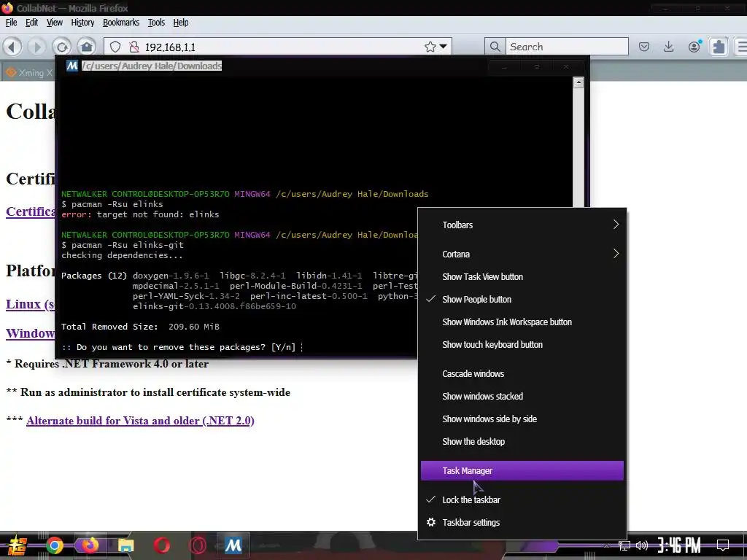Go back with Firefox back arrow
This screenshot has height=560, width=747.
tap(12, 47)
